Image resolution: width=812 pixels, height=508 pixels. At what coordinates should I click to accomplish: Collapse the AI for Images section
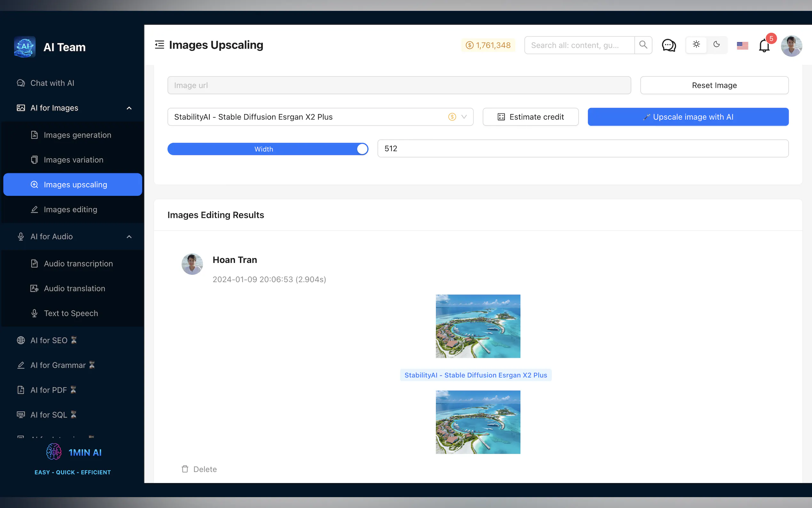click(x=129, y=108)
